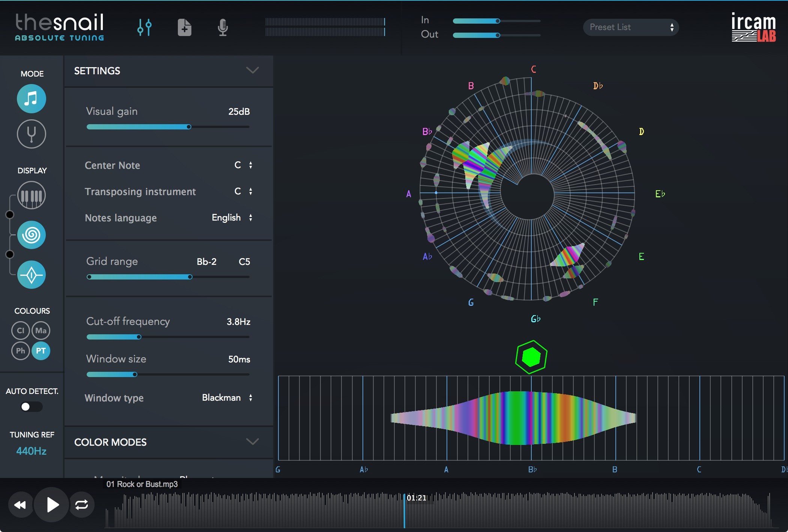Enable the piano keyboard display icon
Viewport: 788px width, 532px height.
tap(32, 195)
